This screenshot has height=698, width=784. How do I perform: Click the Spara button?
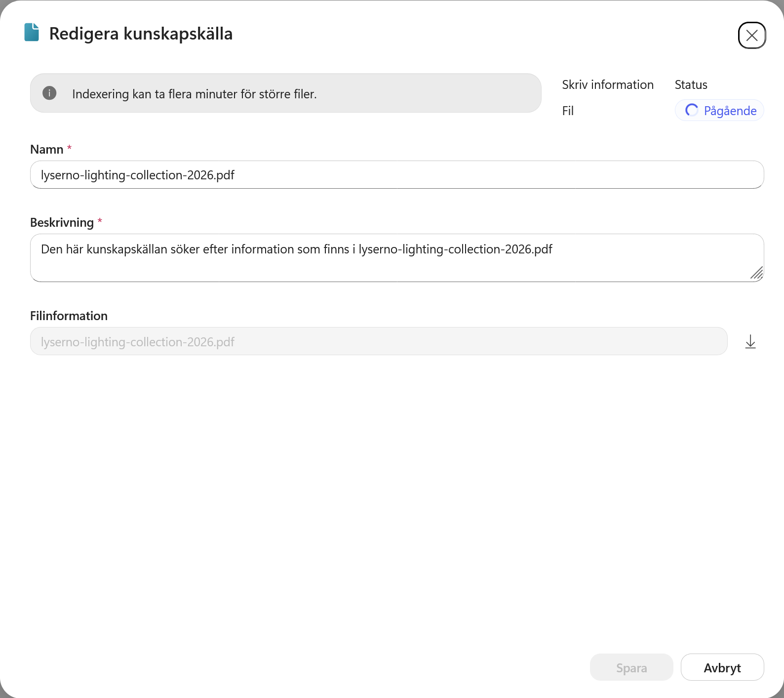(631, 667)
